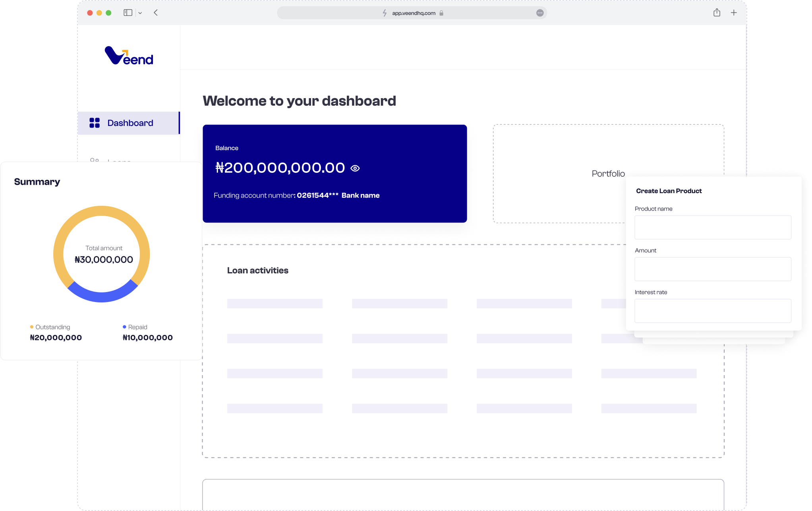Toggle balance visibility eye icon
Screen dimensions: 812x511
coord(355,168)
